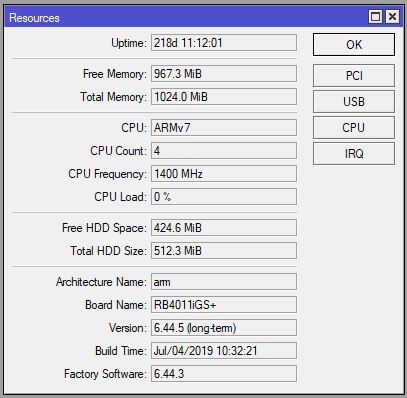The width and height of the screenshot is (407, 398).
Task: Close the Resources window
Action: pyautogui.click(x=392, y=16)
